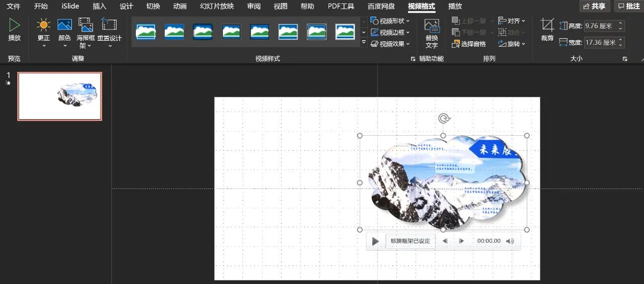Expand the 视频效果 dropdown
The image size is (644, 284).
tap(390, 44)
